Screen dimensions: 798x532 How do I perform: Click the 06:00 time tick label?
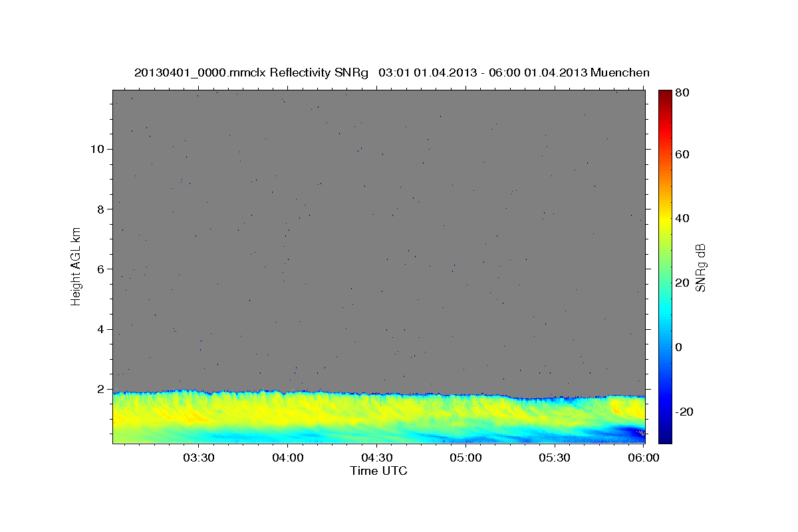pyautogui.click(x=644, y=458)
